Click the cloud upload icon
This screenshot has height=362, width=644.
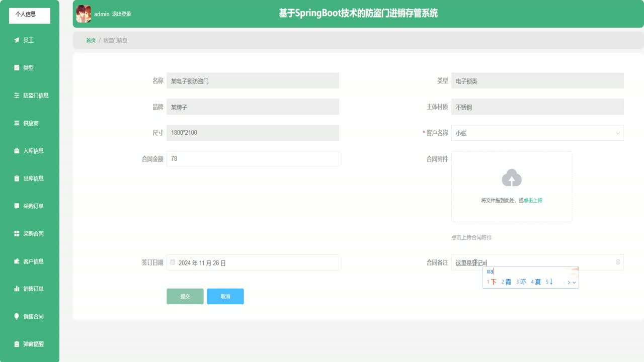coord(512,178)
